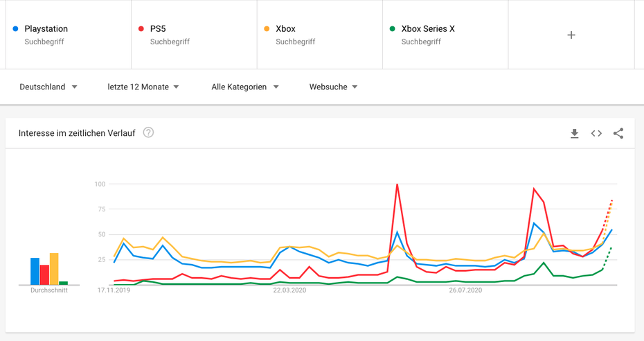Click the red PS5 average bar

(44, 275)
